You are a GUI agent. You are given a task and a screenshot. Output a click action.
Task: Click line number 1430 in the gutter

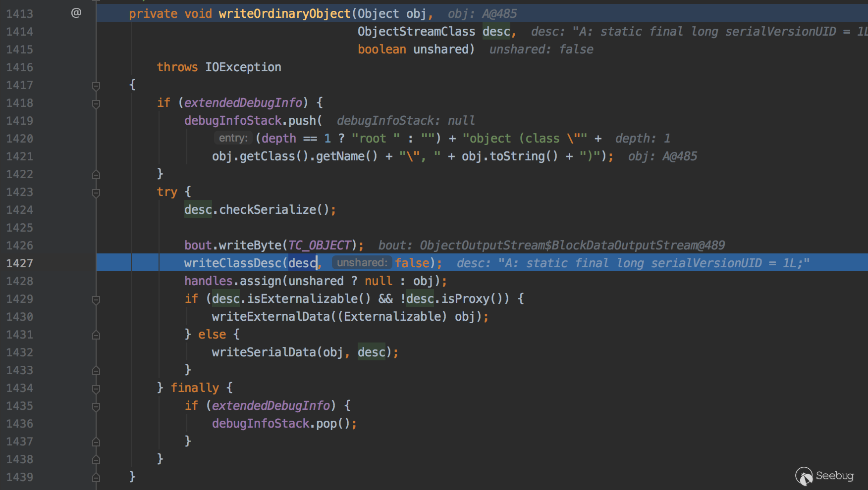click(x=20, y=317)
